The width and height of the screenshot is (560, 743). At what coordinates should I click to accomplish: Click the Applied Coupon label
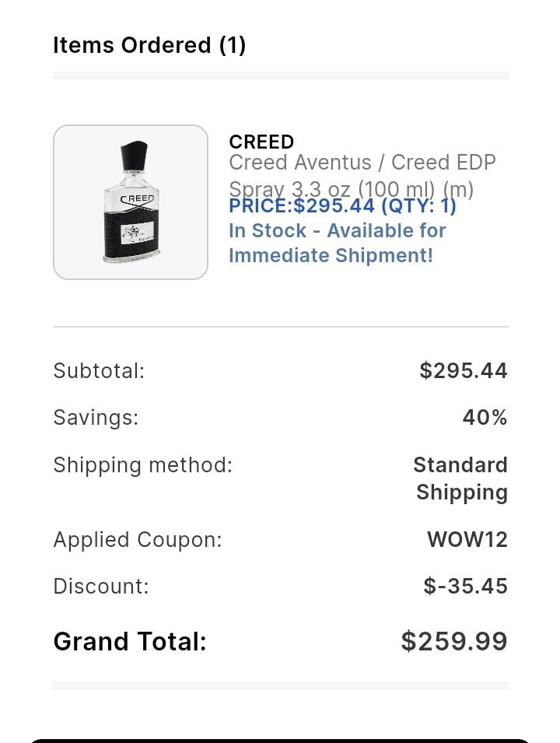(x=138, y=540)
